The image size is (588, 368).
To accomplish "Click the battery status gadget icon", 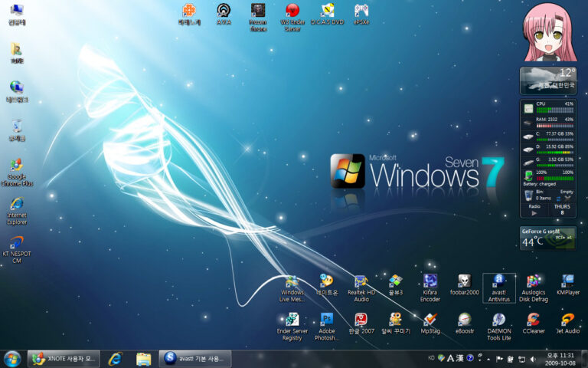I will click(528, 176).
